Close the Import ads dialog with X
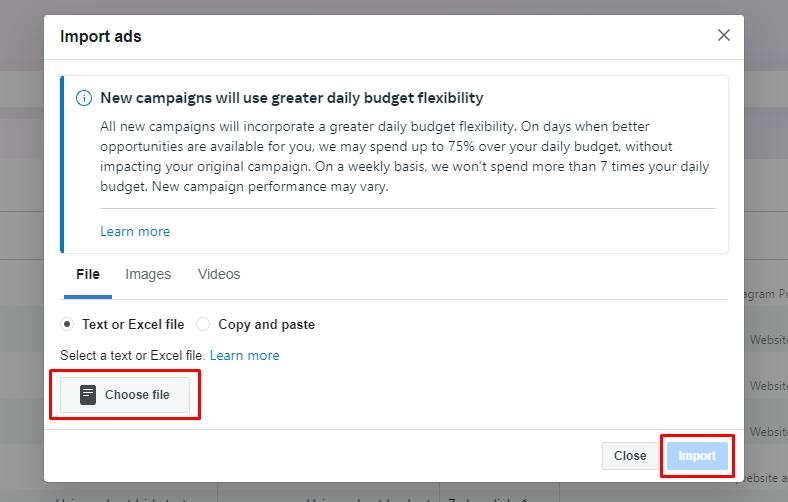The height and width of the screenshot is (502, 788). (x=724, y=36)
